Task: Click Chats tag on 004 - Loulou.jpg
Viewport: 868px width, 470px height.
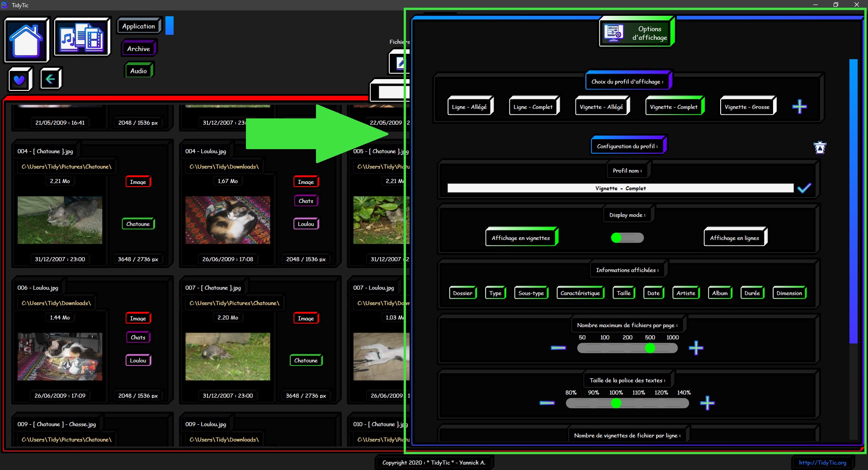Action: tap(306, 201)
